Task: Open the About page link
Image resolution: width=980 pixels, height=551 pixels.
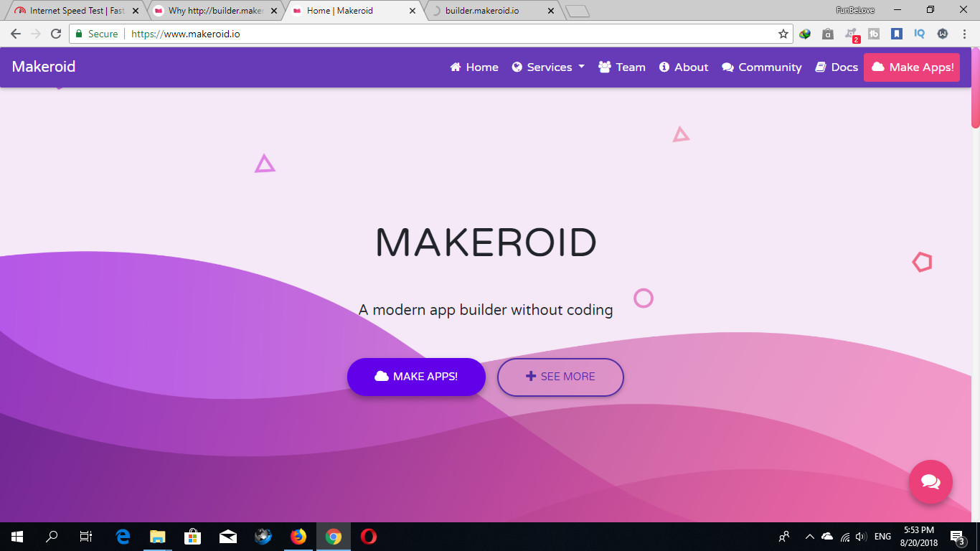Action: tap(684, 67)
